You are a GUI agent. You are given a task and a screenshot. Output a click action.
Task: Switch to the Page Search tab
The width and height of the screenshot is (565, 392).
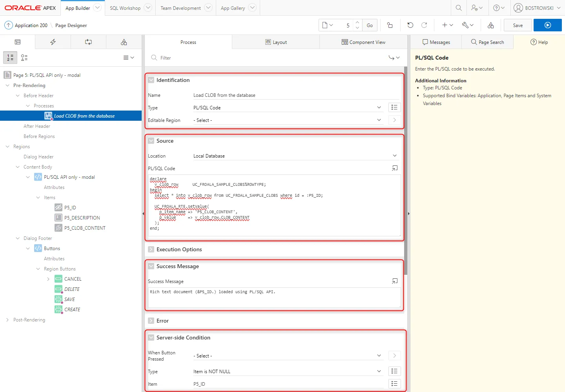(487, 42)
